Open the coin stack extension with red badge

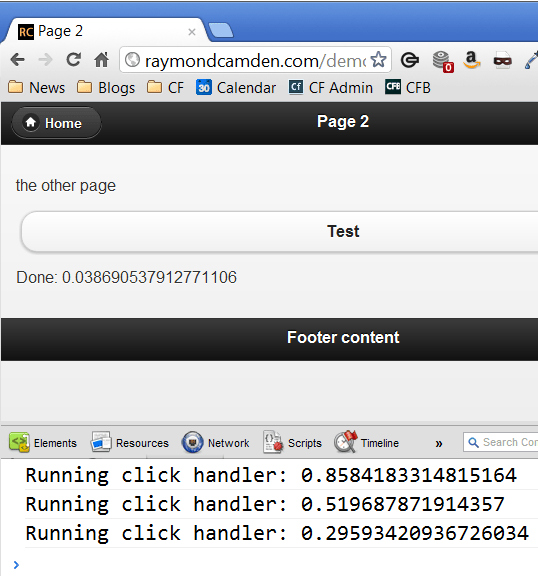pos(443,61)
